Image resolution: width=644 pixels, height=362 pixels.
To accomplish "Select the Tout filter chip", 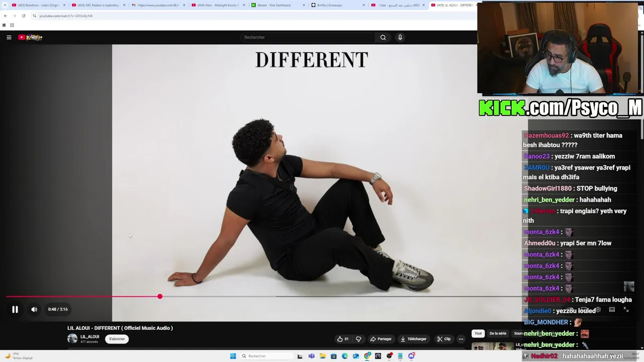I will (x=478, y=333).
